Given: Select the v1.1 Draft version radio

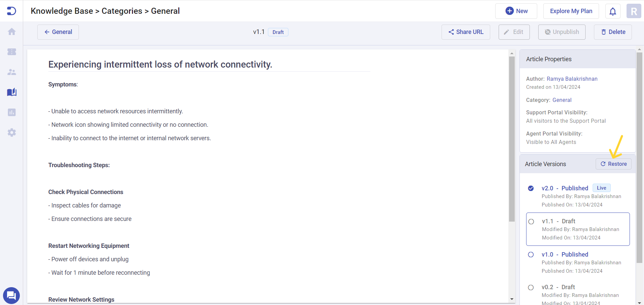Looking at the screenshot, I should [531, 222].
